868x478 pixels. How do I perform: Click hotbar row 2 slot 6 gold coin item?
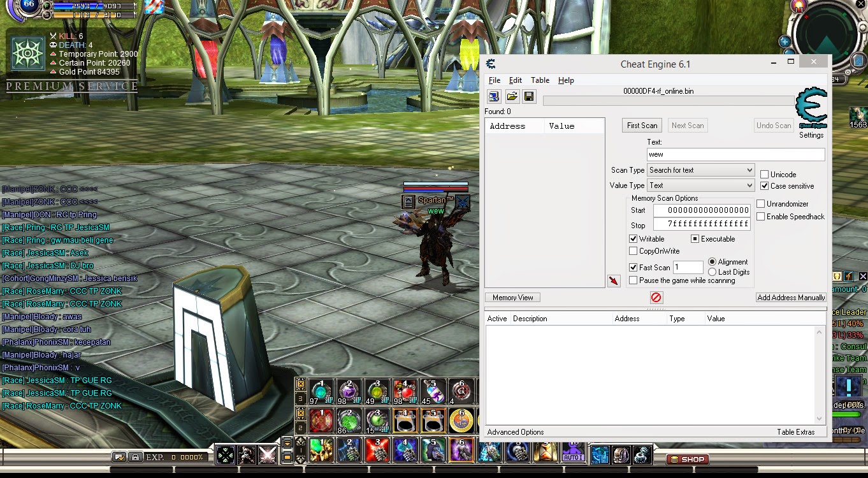461,421
